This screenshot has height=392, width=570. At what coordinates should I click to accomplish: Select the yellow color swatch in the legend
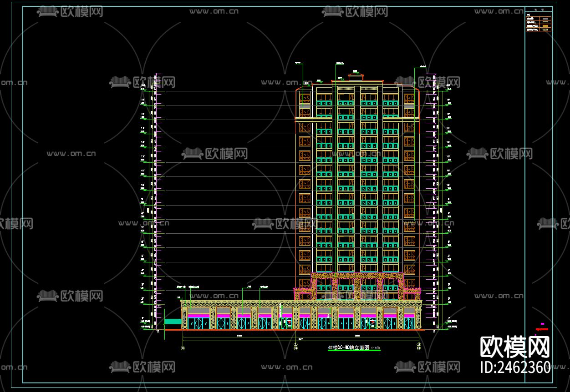point(545,26)
